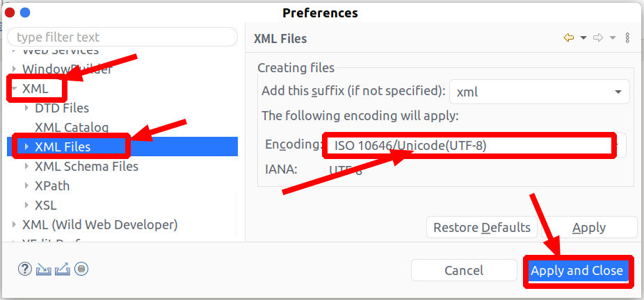The width and height of the screenshot is (644, 300).
Task: Expand the XML Schema Files node
Action: (x=26, y=167)
